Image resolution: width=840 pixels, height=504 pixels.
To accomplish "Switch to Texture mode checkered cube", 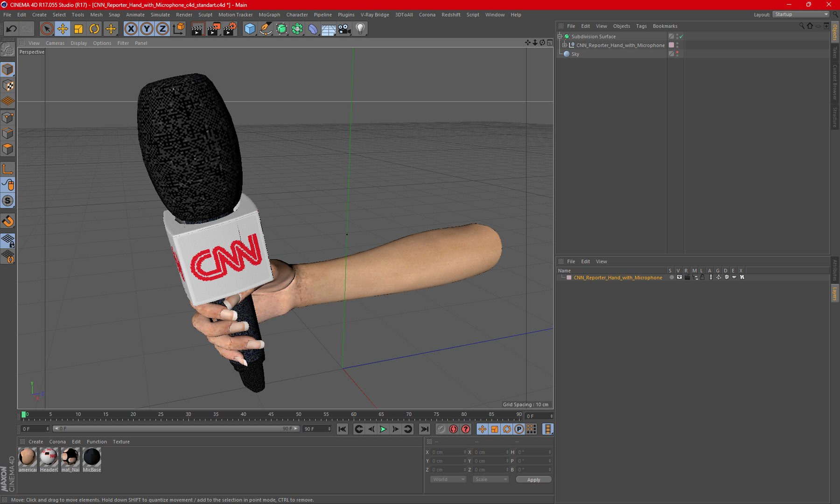I will coord(8,85).
